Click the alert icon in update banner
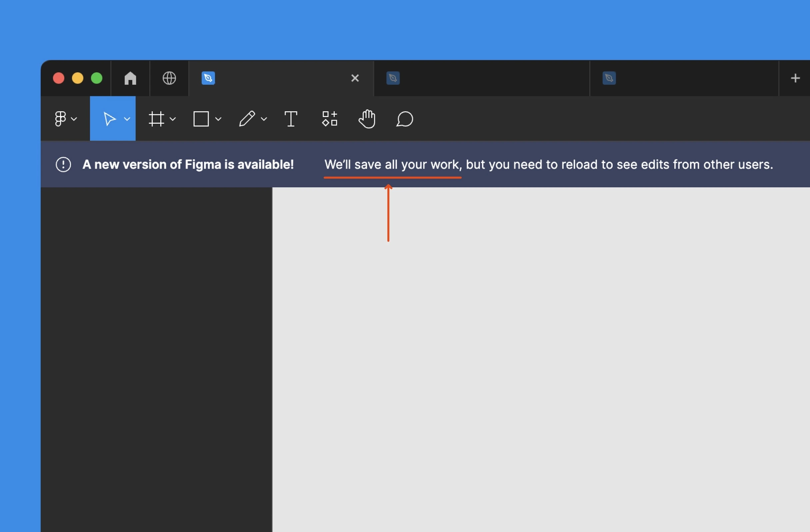Viewport: 810px width, 532px height. click(63, 165)
